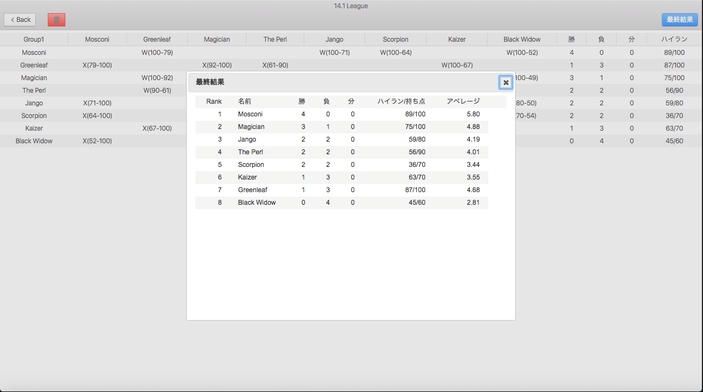Screen dimensions: 703x392
Task: Select Kaizer in final results list
Action: (x=247, y=177)
